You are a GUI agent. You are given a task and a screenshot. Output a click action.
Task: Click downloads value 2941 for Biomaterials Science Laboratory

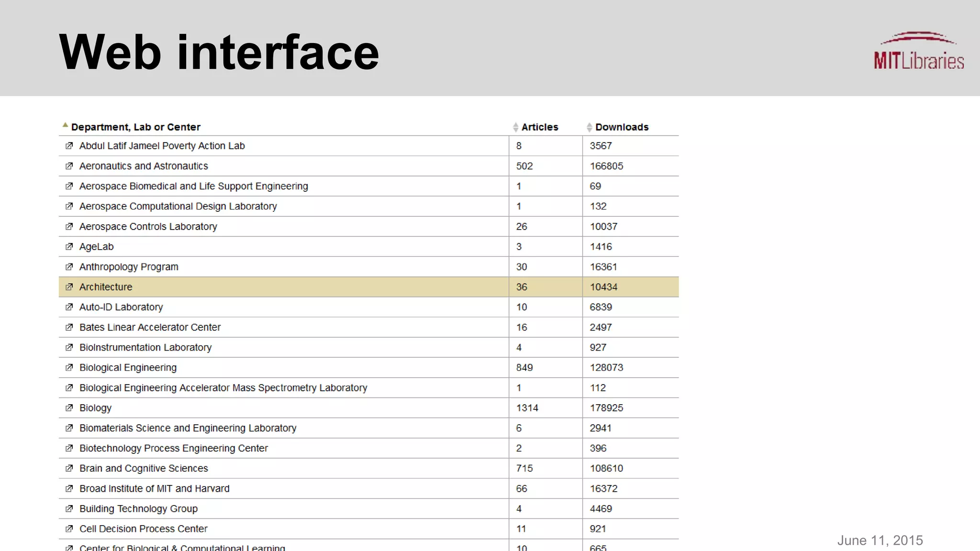coord(601,428)
